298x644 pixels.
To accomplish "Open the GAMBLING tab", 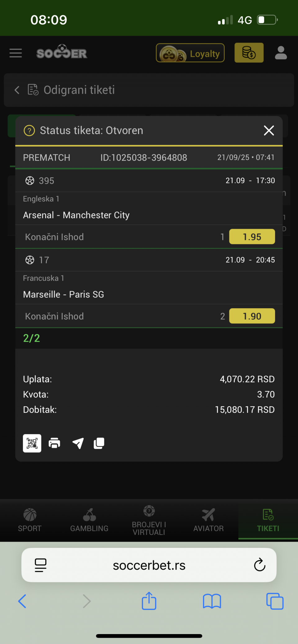I will coord(89,520).
